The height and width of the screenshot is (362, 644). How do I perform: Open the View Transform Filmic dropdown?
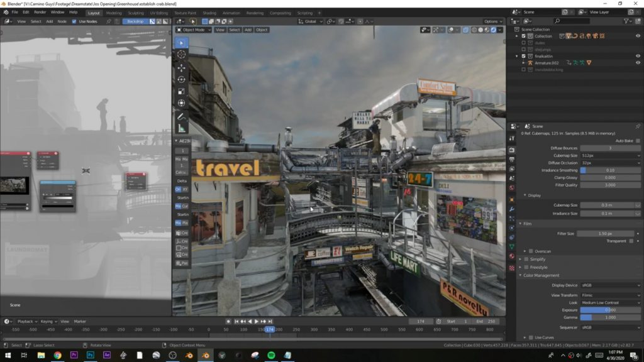(x=610, y=295)
